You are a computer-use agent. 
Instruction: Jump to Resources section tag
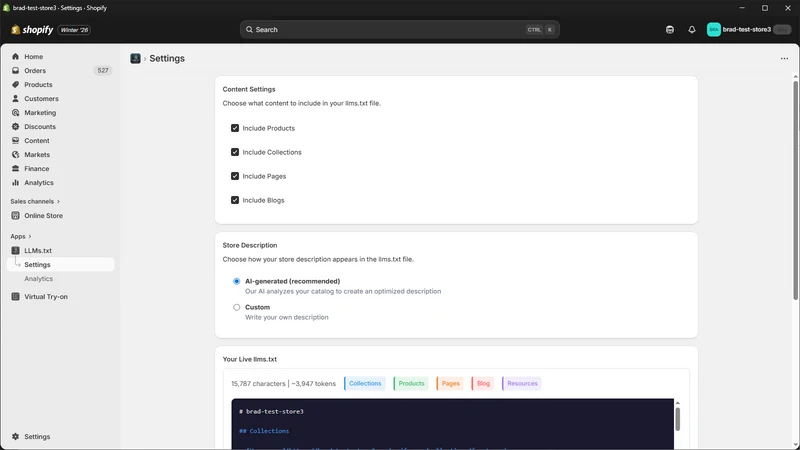pos(522,383)
